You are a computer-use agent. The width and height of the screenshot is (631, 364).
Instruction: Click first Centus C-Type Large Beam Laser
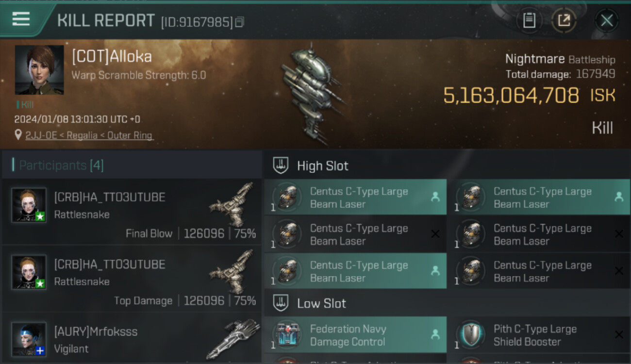pyautogui.click(x=355, y=197)
